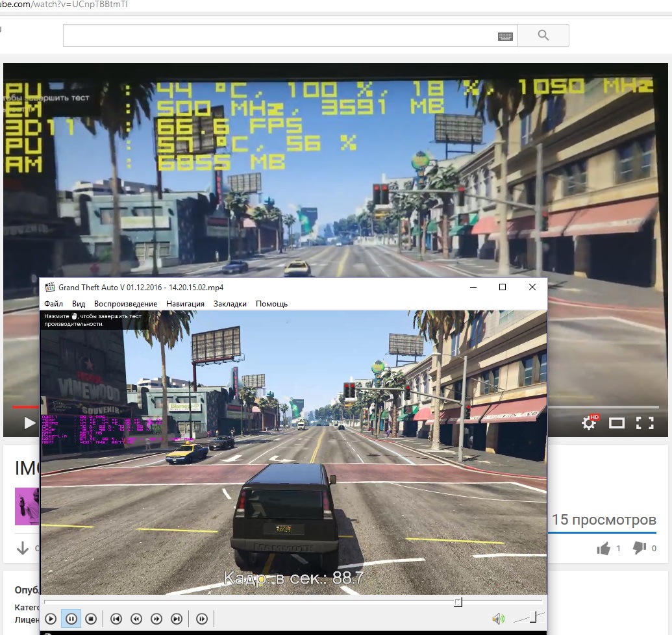Viewport: 672px width, 635px height.
Task: Mute the media player speaker icon
Action: (x=498, y=619)
